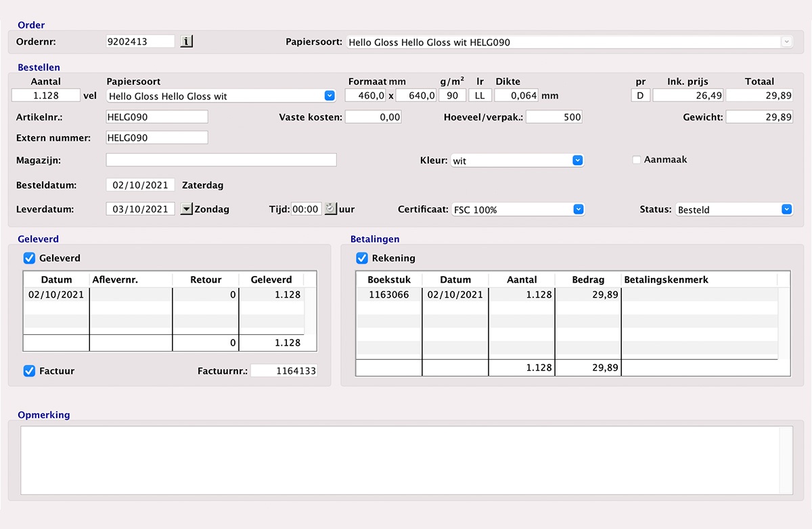This screenshot has height=529, width=812.
Task: Click the Aflevernr. column header
Action: [131, 279]
